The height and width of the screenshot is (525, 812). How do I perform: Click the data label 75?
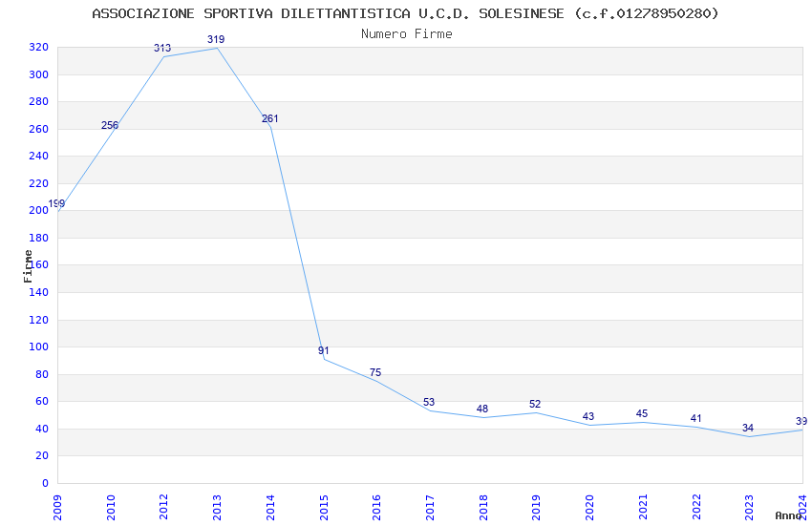(375, 372)
